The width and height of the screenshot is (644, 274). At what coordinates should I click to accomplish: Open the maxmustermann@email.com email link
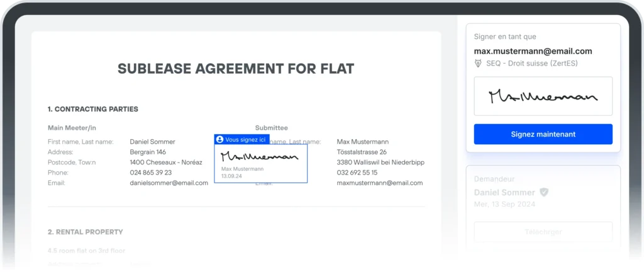point(380,183)
